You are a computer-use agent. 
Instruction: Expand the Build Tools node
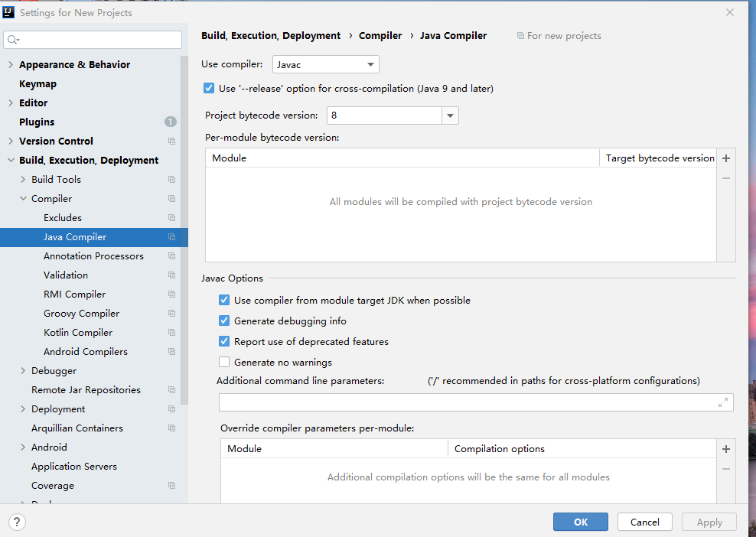(23, 179)
